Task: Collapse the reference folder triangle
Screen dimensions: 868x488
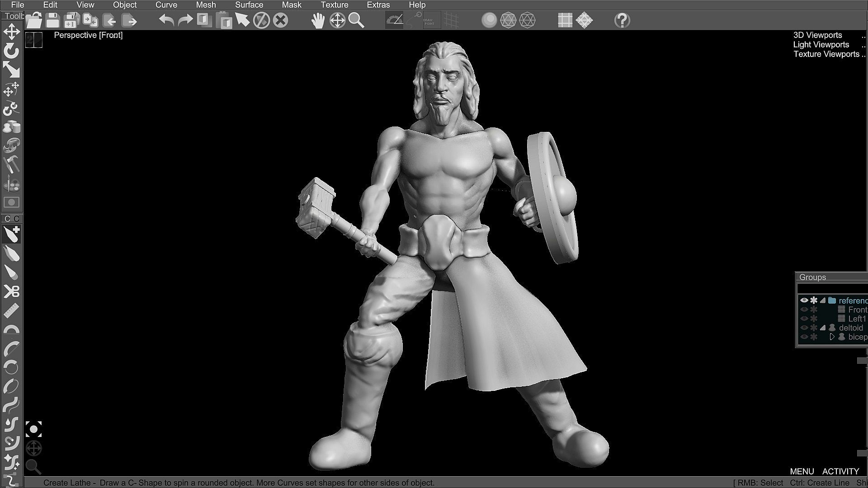Action: 823,300
